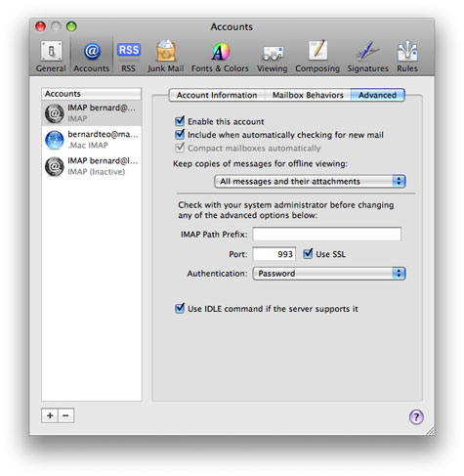
Task: Toggle the Use SSL checkbox
Action: click(308, 254)
